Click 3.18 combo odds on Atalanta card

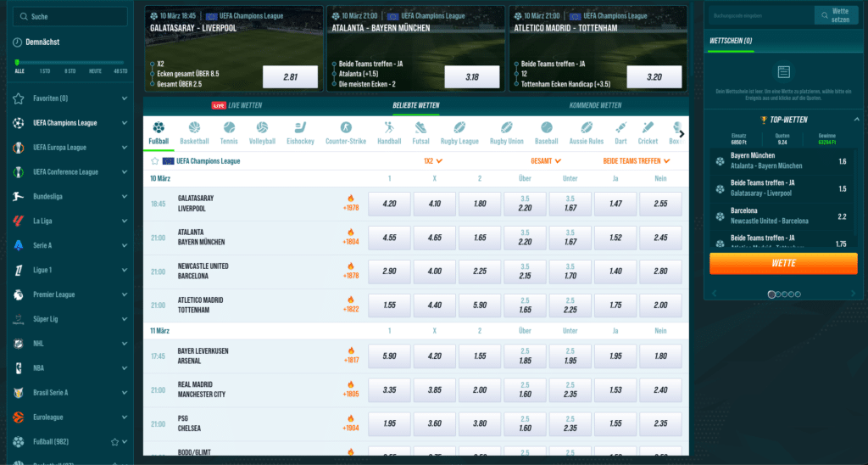click(472, 77)
